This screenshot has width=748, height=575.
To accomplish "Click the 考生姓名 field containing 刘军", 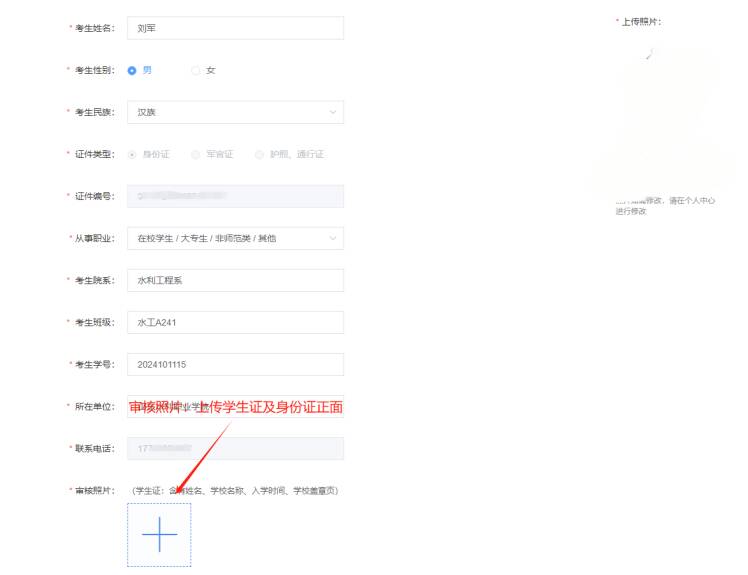I will click(235, 28).
